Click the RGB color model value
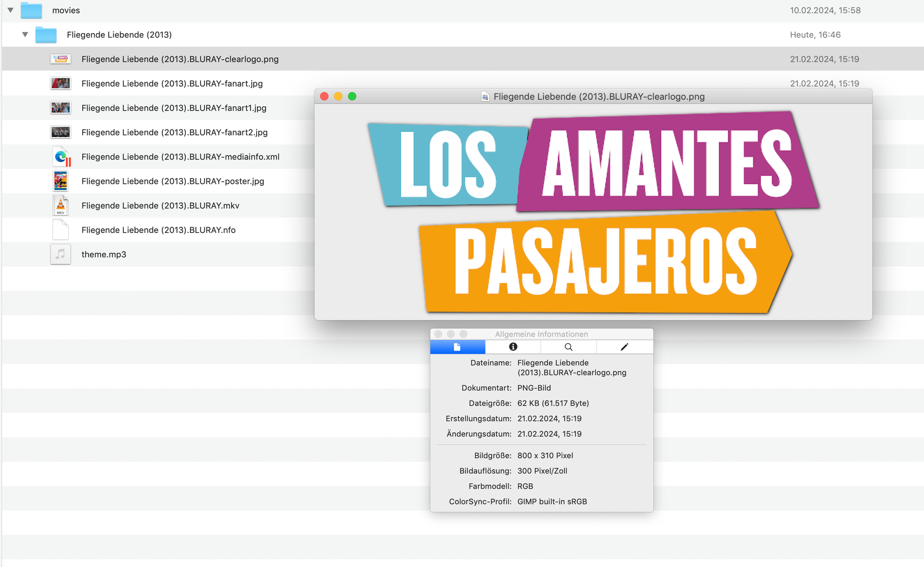924x567 pixels. click(525, 486)
